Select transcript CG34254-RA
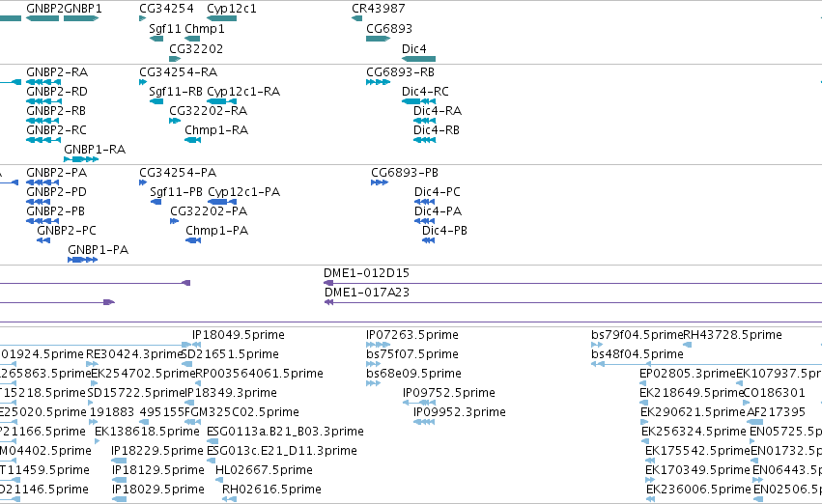The height and width of the screenshot is (504, 822). (x=179, y=71)
